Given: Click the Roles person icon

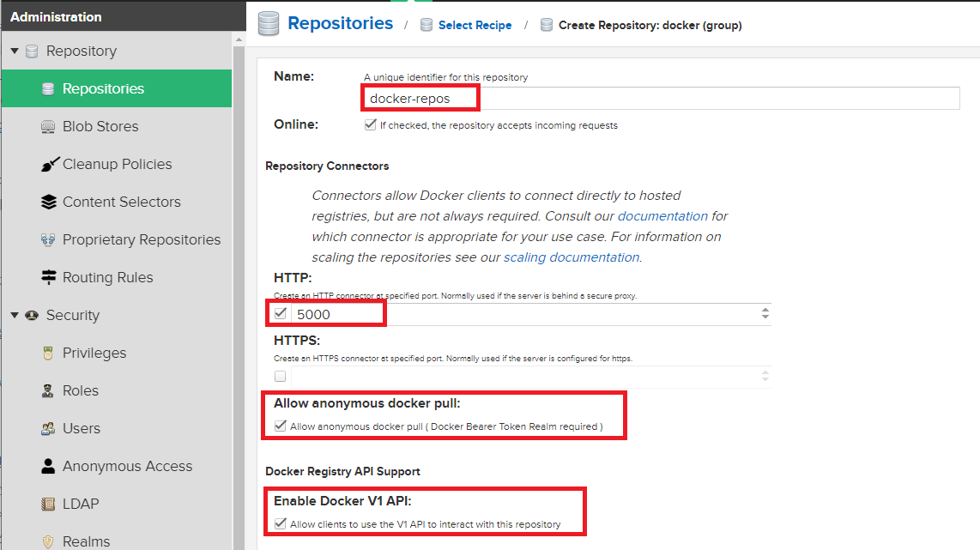Looking at the screenshot, I should [x=48, y=391].
